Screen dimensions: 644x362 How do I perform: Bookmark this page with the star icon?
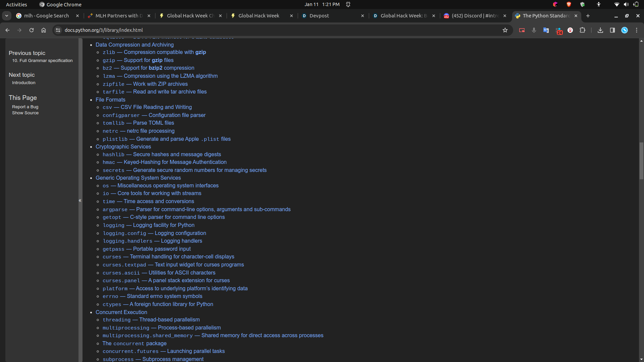(x=505, y=30)
